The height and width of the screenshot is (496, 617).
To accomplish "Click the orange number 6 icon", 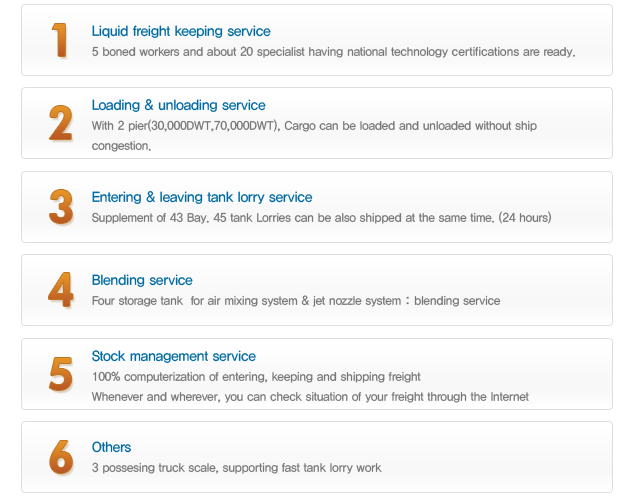I will (61, 457).
